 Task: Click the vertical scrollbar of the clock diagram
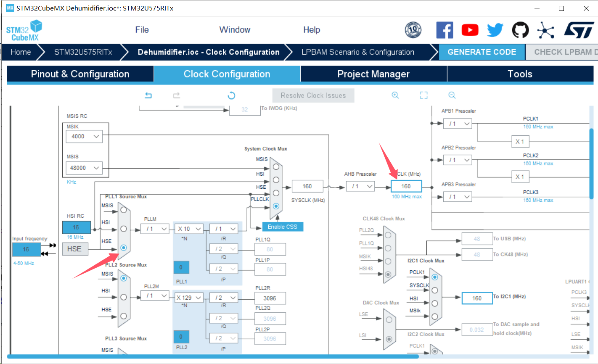[x=592, y=163]
